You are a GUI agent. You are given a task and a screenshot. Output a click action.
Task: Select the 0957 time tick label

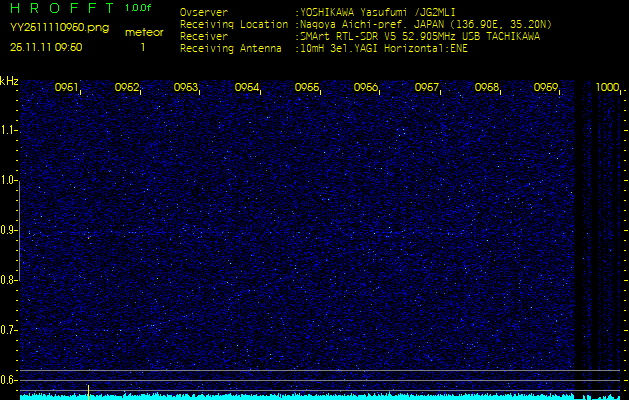(x=427, y=88)
